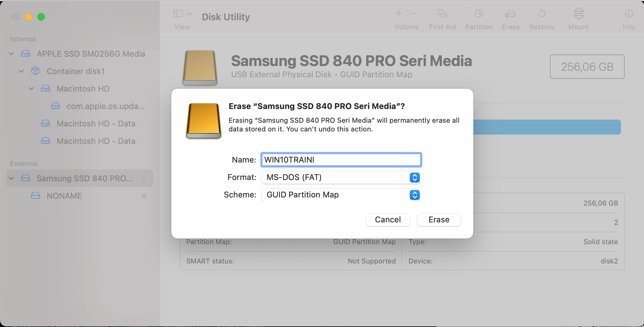Minimize the Disk Utility window
The height and width of the screenshot is (327, 644).
(29, 17)
